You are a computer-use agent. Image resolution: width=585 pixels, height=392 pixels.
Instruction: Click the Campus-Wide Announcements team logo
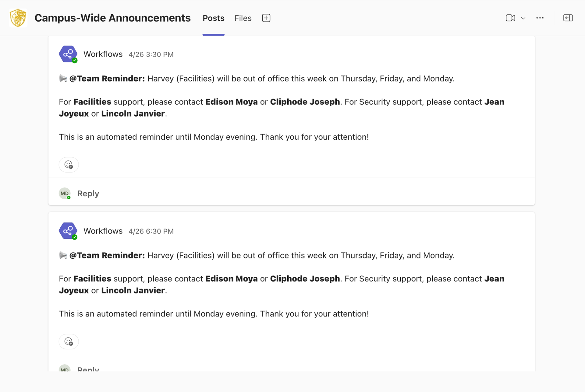click(18, 18)
